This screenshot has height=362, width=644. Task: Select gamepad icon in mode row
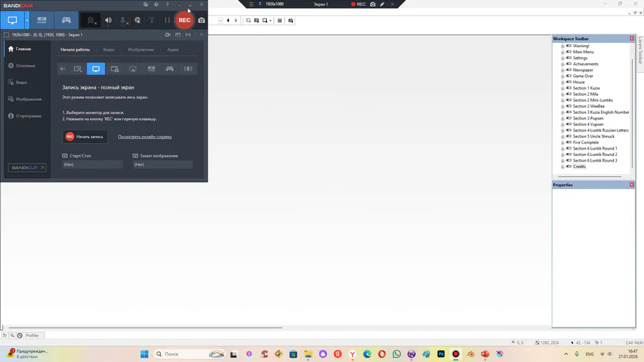click(170, 69)
